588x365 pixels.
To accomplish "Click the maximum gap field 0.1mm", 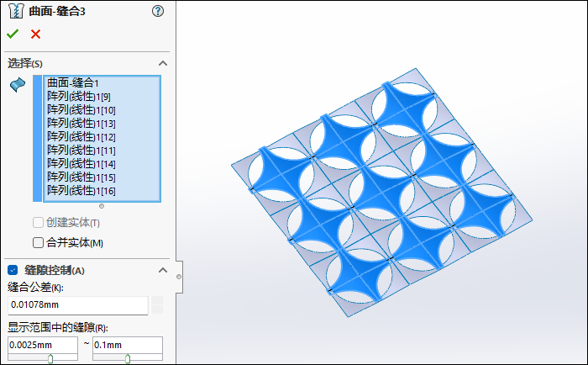I will [128, 345].
